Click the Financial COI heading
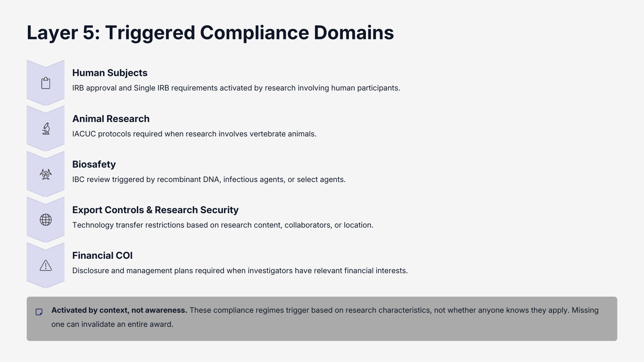Viewport: 644px width, 362px height. (x=102, y=255)
